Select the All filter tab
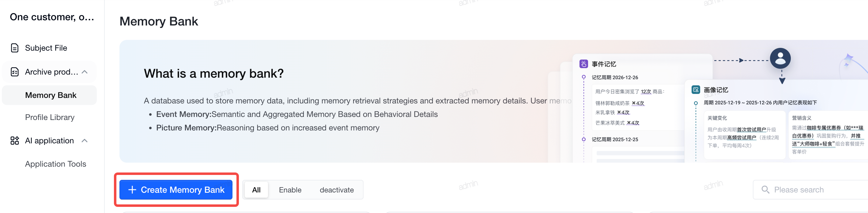The width and height of the screenshot is (868, 213). click(x=256, y=190)
